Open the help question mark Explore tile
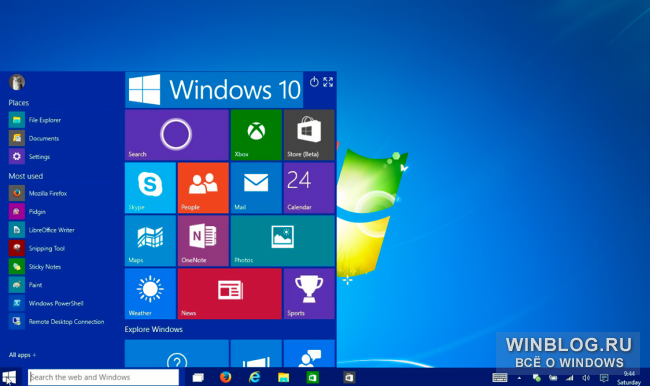Viewport: 650px width, 386px height. pos(177,354)
